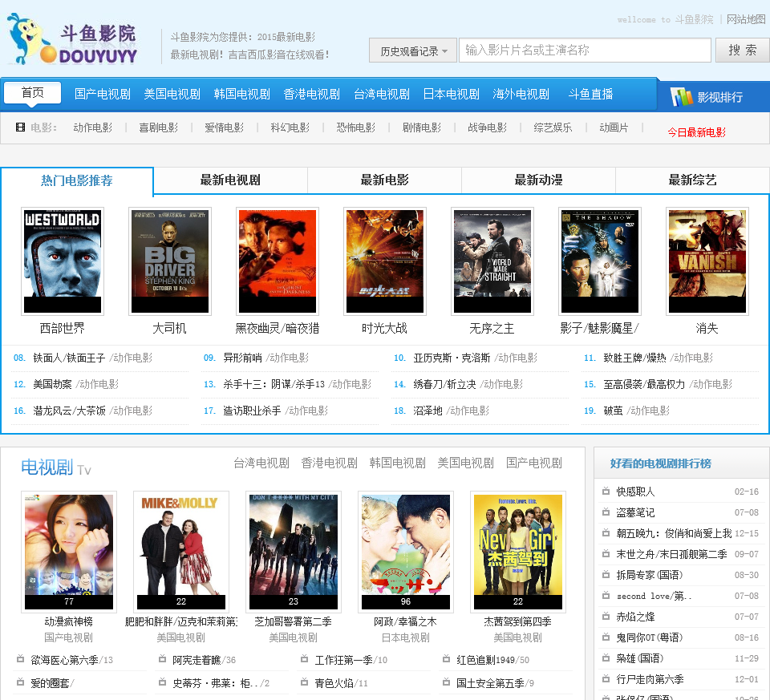Viewport: 770px width, 700px height.
Task: Open the 网站地图 sitemap link
Action: coord(746,19)
